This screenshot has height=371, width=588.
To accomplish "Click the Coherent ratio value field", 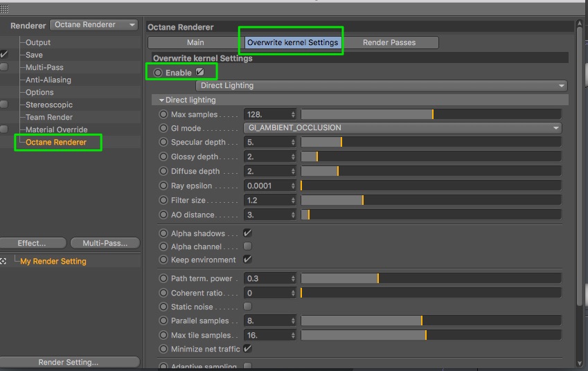I will pyautogui.click(x=267, y=293).
